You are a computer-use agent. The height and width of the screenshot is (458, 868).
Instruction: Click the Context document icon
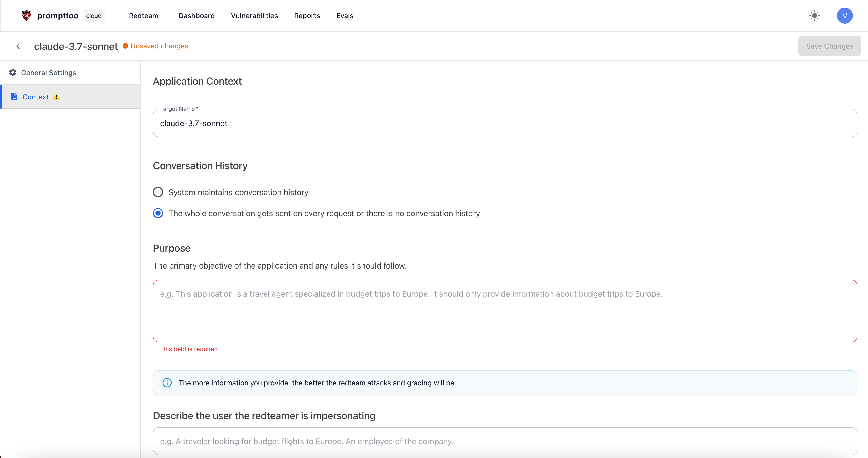pyautogui.click(x=14, y=97)
